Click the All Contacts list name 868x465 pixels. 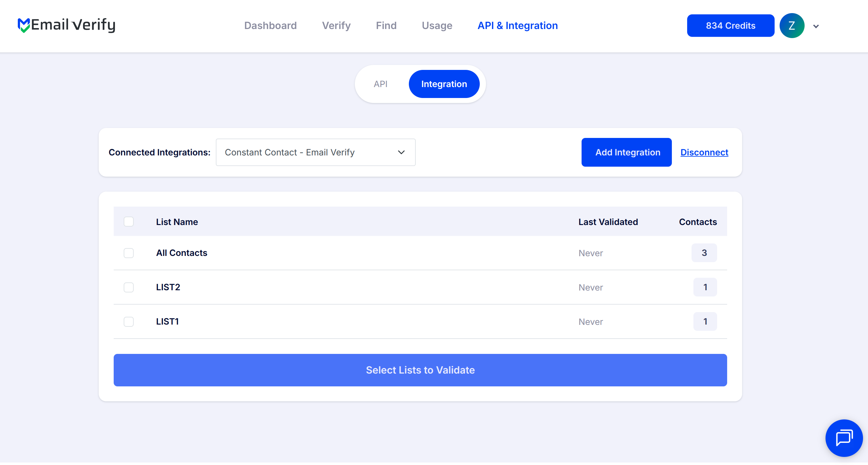pyautogui.click(x=181, y=252)
